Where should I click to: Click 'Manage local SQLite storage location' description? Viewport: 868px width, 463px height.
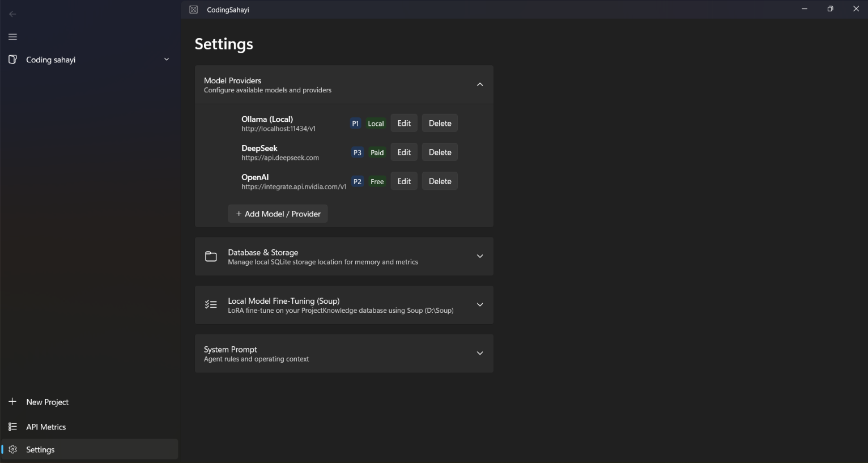click(x=323, y=262)
